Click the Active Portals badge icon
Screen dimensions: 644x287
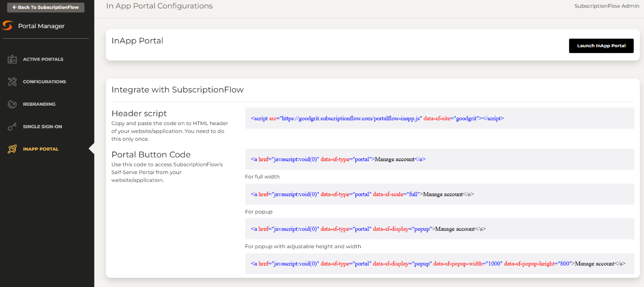pyautogui.click(x=12, y=59)
